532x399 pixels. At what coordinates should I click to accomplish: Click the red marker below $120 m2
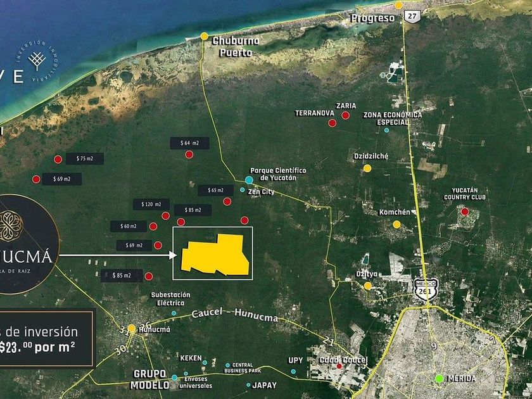(165, 216)
